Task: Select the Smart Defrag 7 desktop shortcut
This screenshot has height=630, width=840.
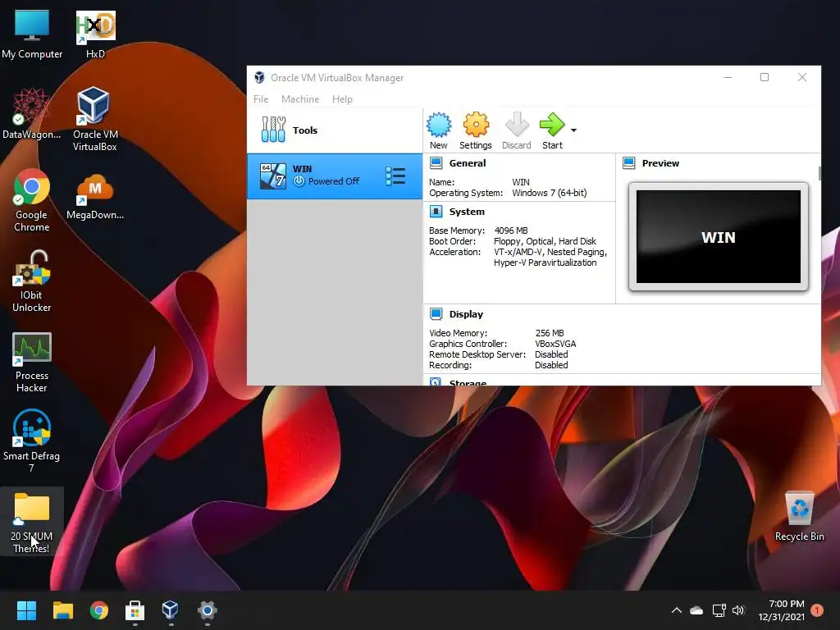Action: pyautogui.click(x=32, y=441)
